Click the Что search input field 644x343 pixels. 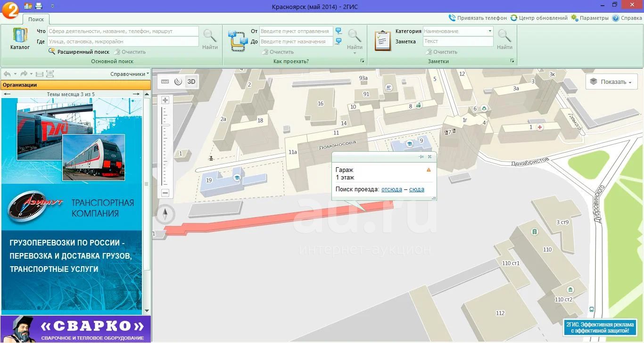tap(123, 31)
